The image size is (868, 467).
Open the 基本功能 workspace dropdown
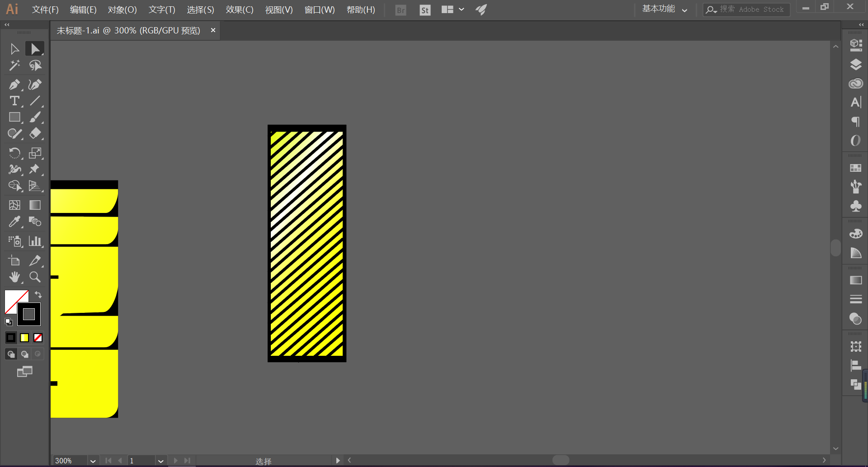[665, 9]
